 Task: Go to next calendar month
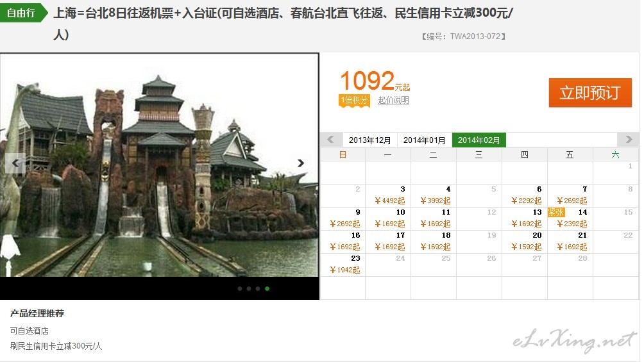pos(629,140)
